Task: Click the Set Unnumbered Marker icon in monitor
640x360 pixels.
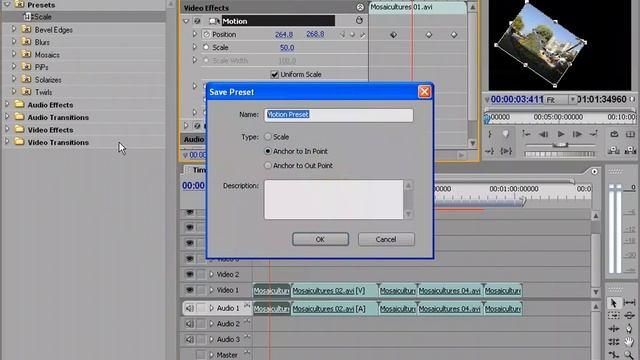Action: pyautogui.click(x=506, y=134)
